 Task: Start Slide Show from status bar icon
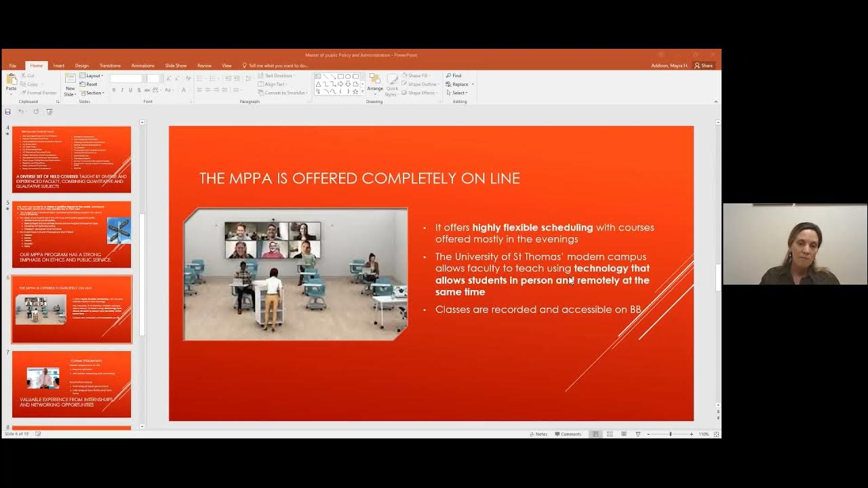click(x=638, y=434)
